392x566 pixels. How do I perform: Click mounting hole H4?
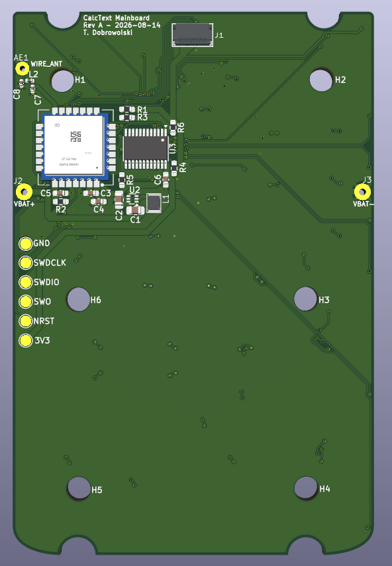pos(306,488)
